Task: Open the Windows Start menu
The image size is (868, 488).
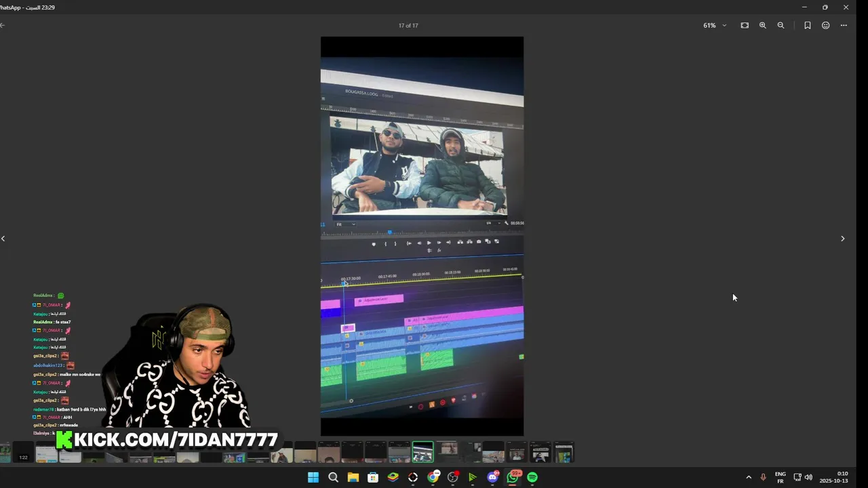Action: (x=313, y=477)
